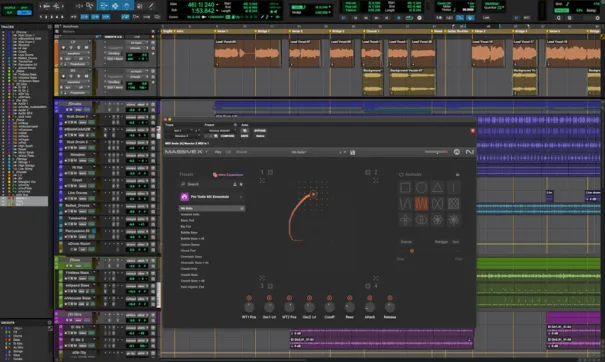The width and height of the screenshot is (605, 362).
Task: Click the COMPARE button in plugin header
Action: point(227,136)
